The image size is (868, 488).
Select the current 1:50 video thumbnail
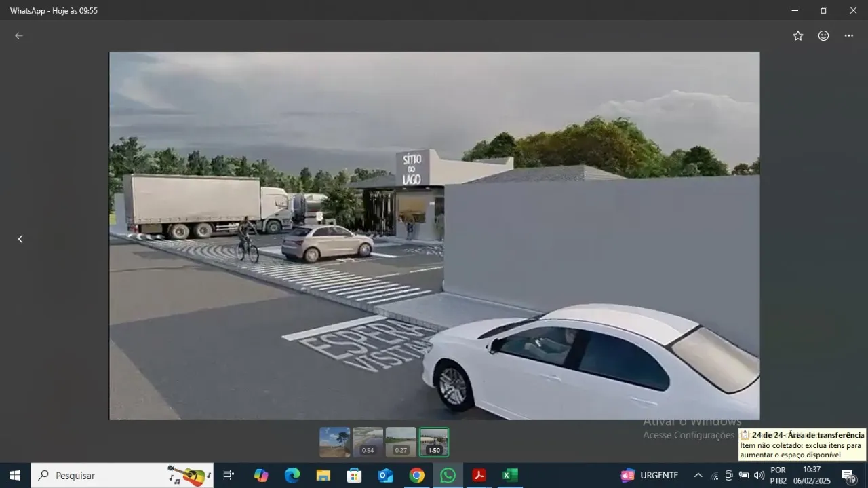434,442
